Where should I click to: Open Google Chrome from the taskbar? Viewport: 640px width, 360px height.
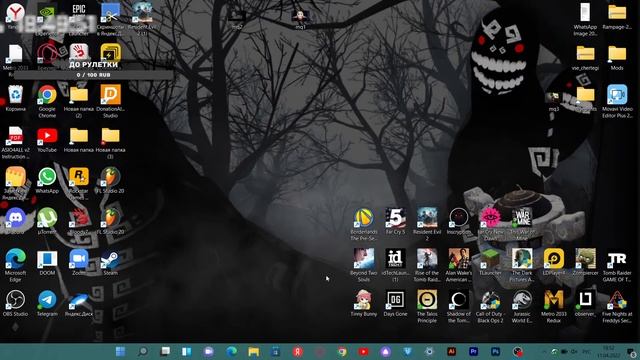coord(342,351)
